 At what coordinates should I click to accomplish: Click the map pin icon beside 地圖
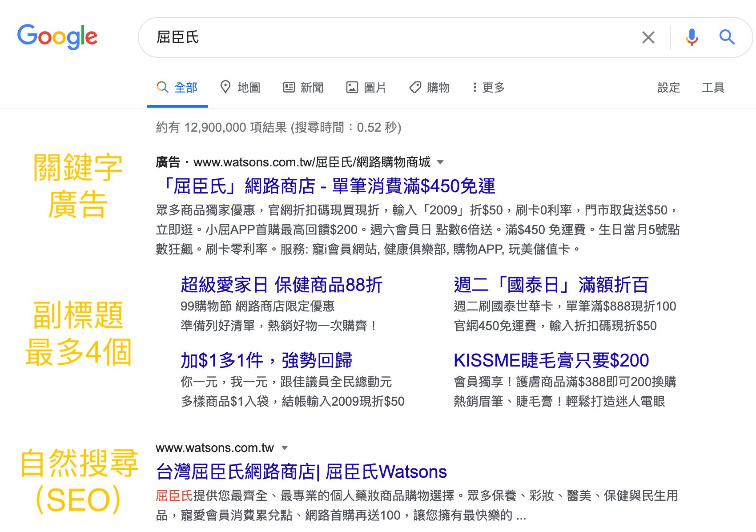click(x=225, y=87)
